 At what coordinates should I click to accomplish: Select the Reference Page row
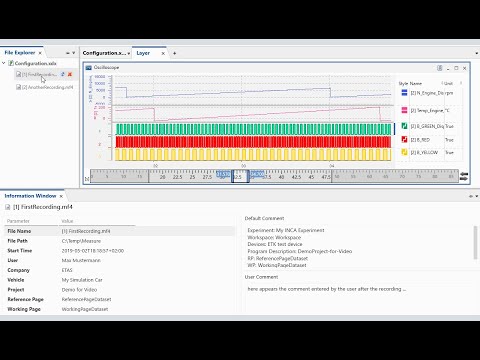119,299
